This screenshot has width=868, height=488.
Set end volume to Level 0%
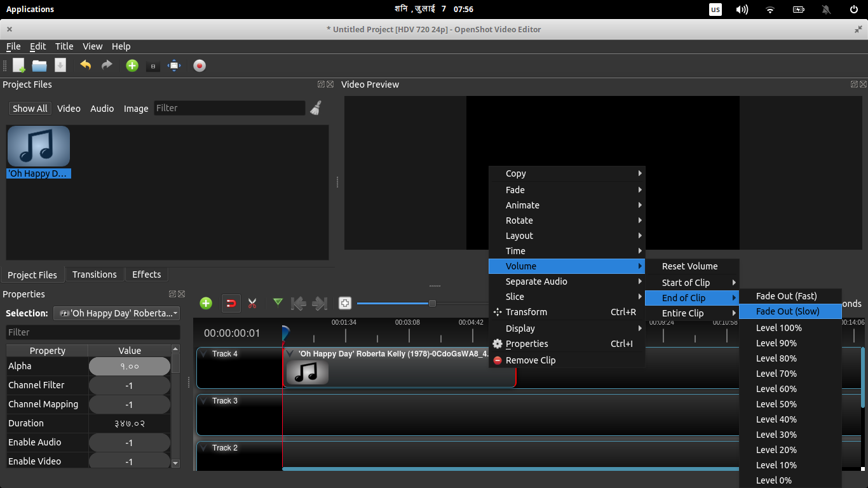pyautogui.click(x=790, y=480)
